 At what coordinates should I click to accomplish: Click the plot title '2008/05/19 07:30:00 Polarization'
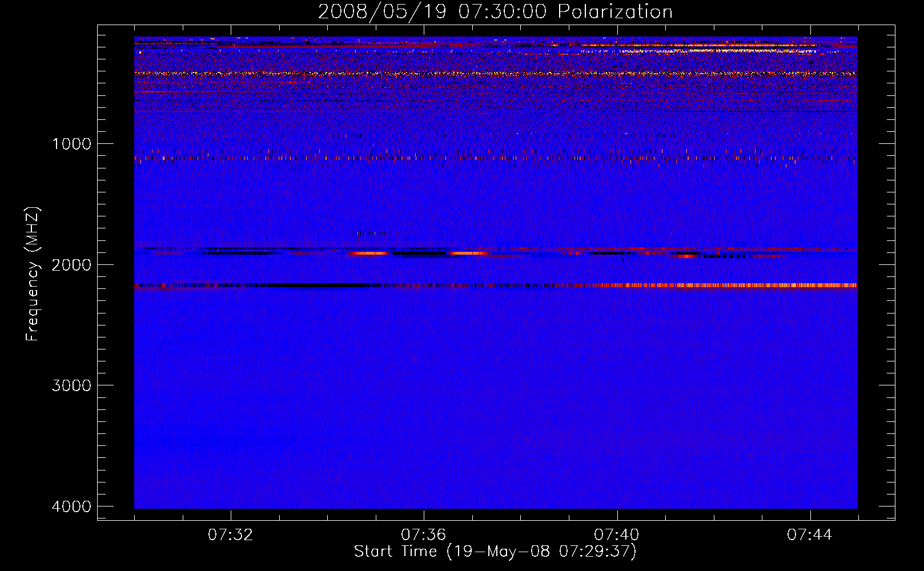coord(495,12)
